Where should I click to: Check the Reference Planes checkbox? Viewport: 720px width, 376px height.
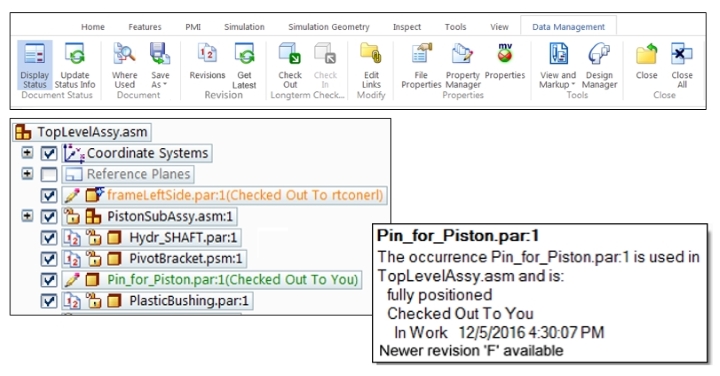(x=49, y=174)
